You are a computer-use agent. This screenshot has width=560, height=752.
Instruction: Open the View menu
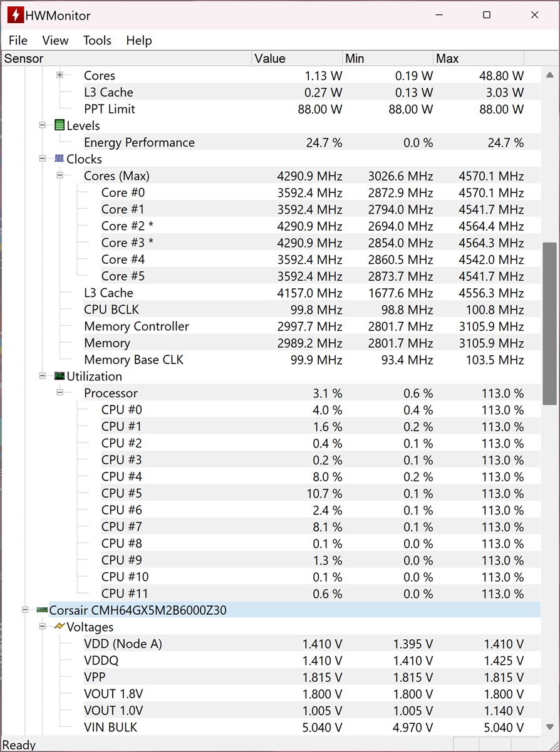(55, 40)
